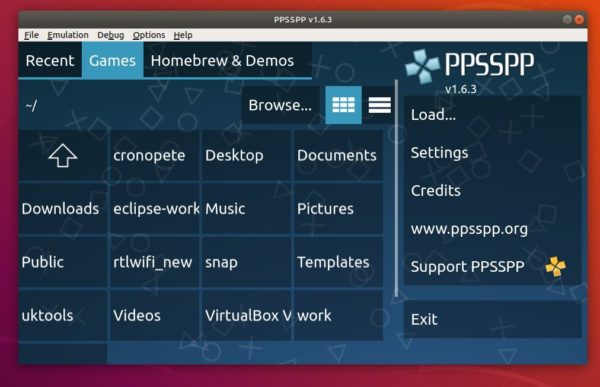The height and width of the screenshot is (387, 600).
Task: Open the snap folder
Action: pyautogui.click(x=246, y=262)
